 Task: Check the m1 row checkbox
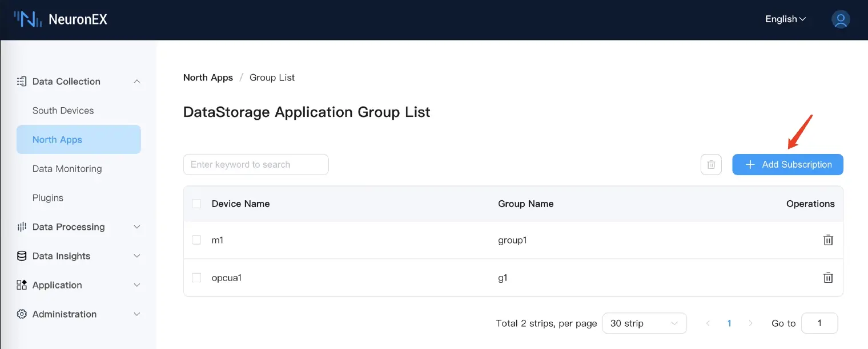tap(196, 240)
